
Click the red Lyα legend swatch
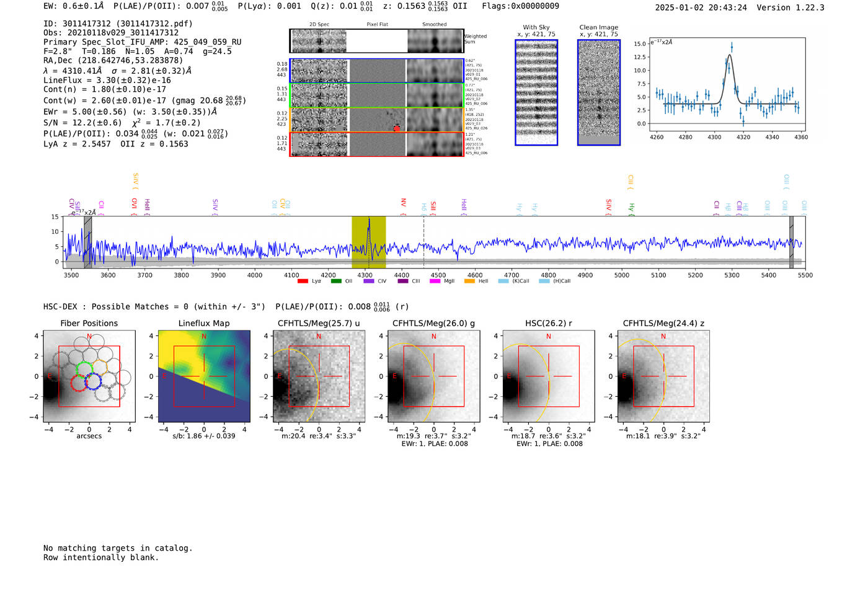pyautogui.click(x=303, y=281)
